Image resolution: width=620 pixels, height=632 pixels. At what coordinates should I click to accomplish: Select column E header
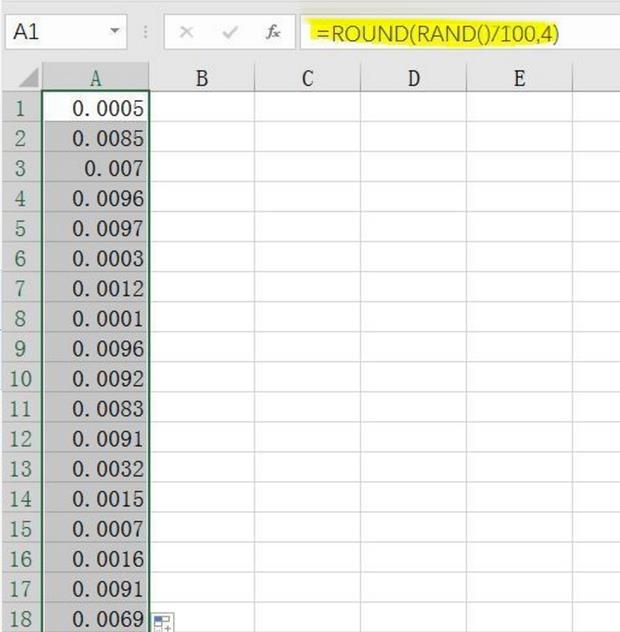point(519,78)
